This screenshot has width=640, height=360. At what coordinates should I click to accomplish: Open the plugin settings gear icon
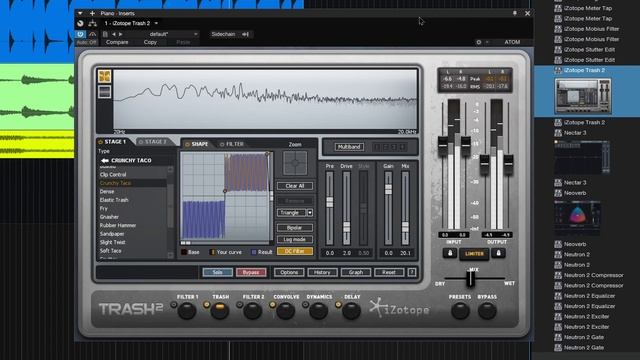click(479, 42)
